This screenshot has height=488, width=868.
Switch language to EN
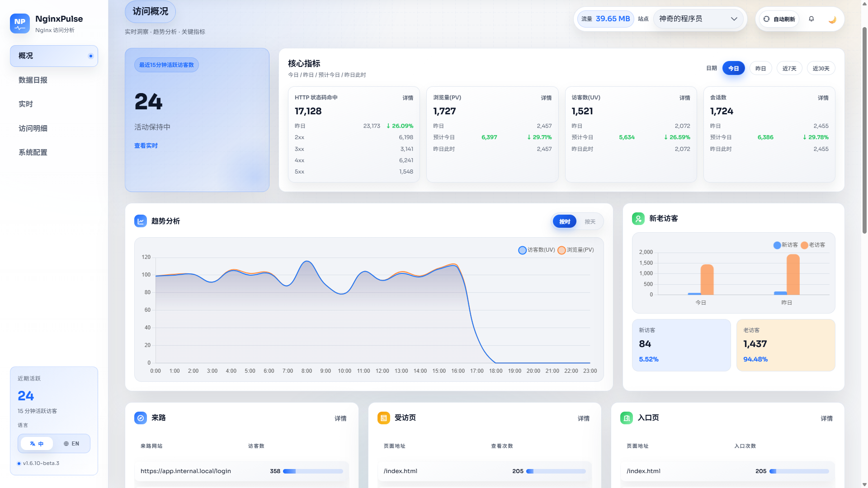pos(71,444)
